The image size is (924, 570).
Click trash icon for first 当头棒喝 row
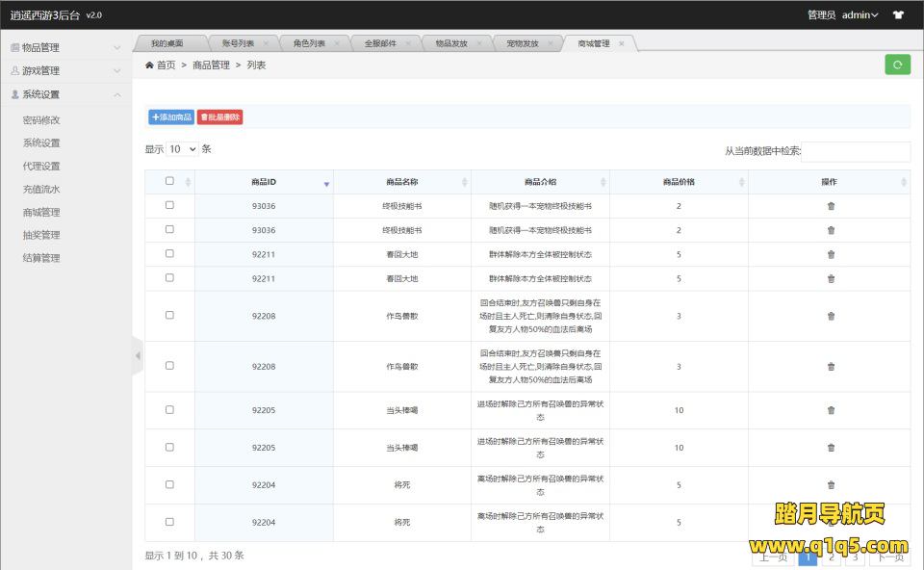(x=831, y=410)
